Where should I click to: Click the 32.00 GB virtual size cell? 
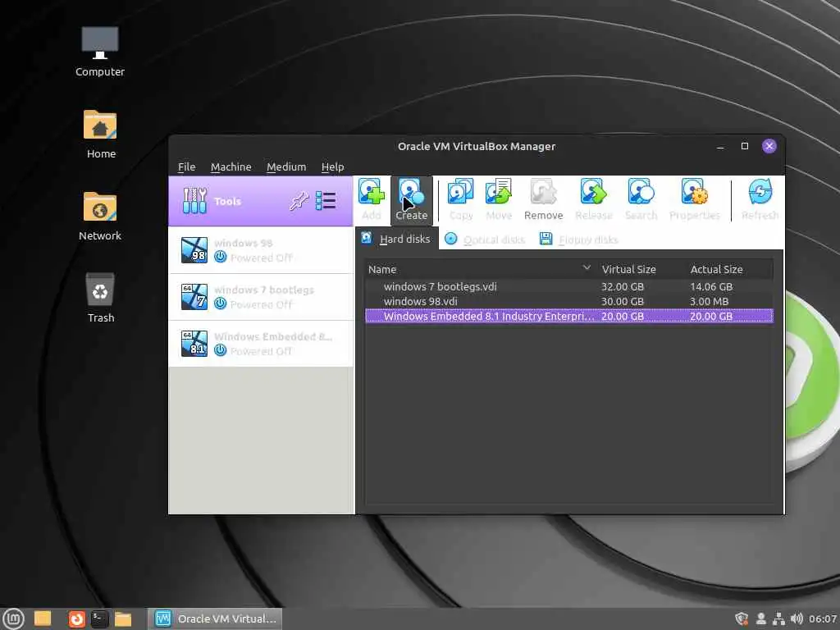(x=623, y=286)
